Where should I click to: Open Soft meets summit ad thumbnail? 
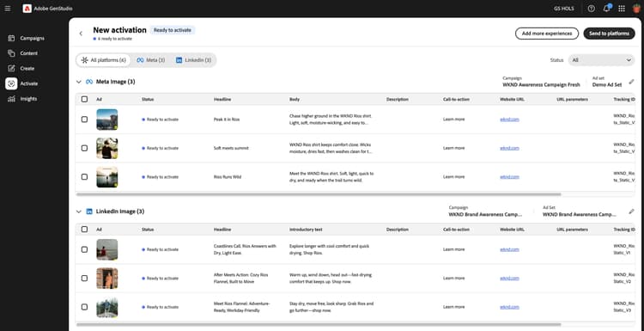107,148
